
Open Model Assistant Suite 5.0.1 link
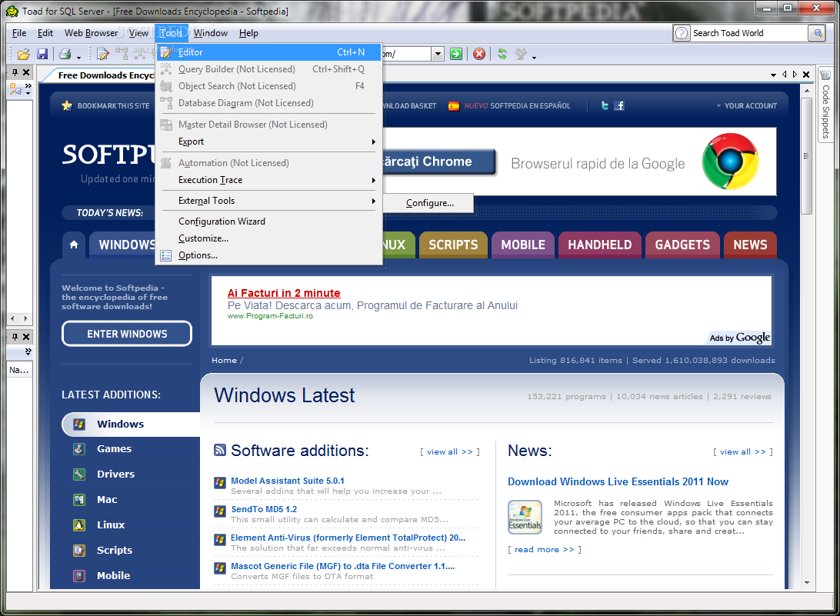point(288,481)
